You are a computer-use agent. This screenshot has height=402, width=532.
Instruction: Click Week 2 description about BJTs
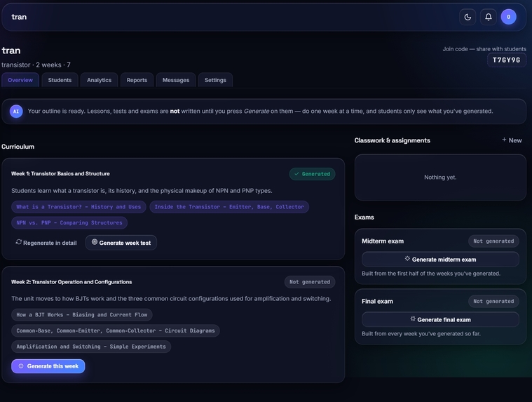171,299
